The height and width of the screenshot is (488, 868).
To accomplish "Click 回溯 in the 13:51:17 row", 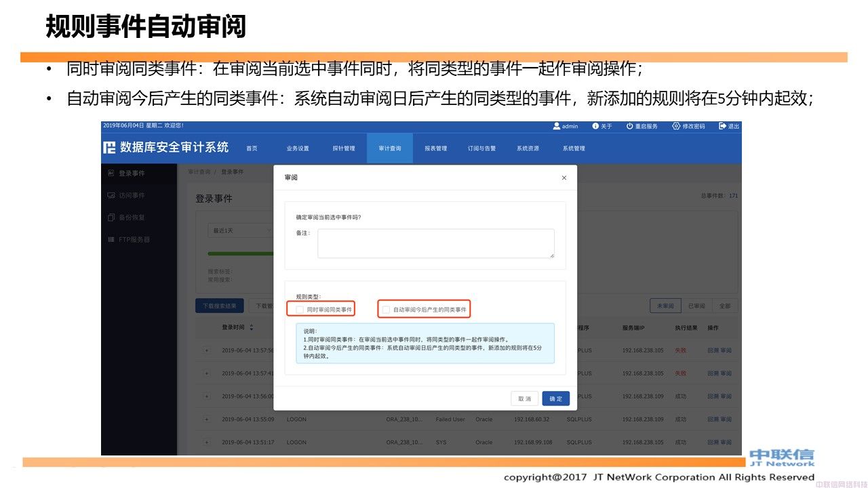I will [712, 443].
